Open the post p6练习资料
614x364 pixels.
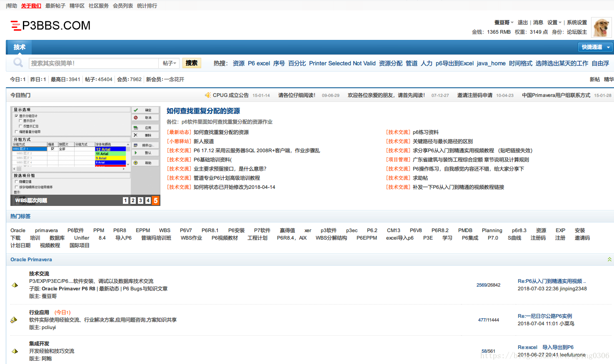pos(426,132)
